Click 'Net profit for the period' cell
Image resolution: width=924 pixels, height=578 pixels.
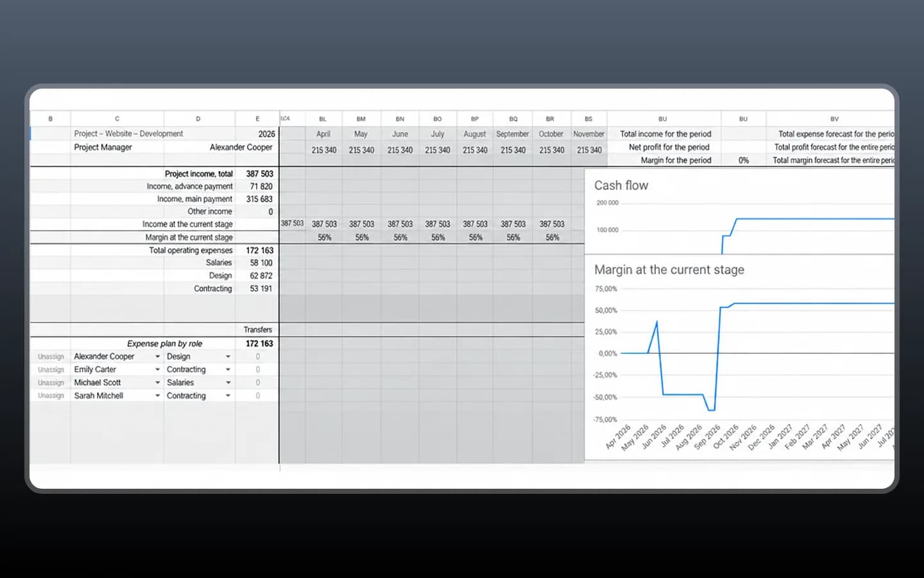[x=669, y=147]
